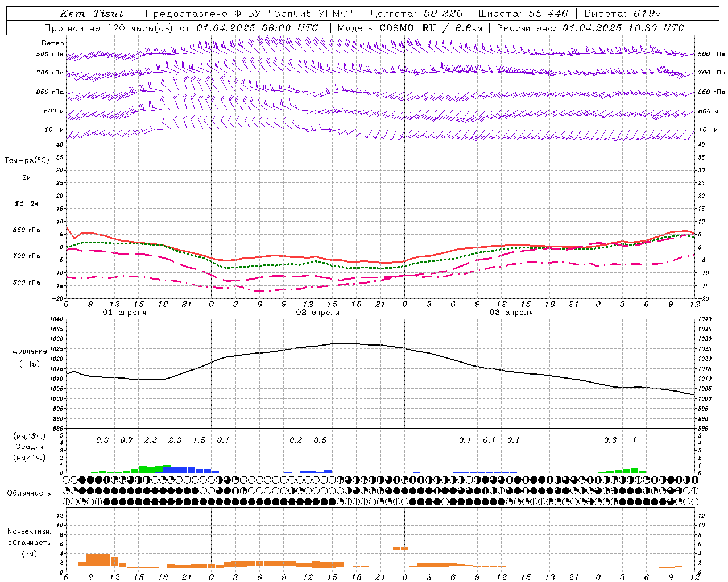Click the forecast start text 01.04.2025 06:00 UTC
Viewport: 728px width, 582px height.
(x=257, y=28)
